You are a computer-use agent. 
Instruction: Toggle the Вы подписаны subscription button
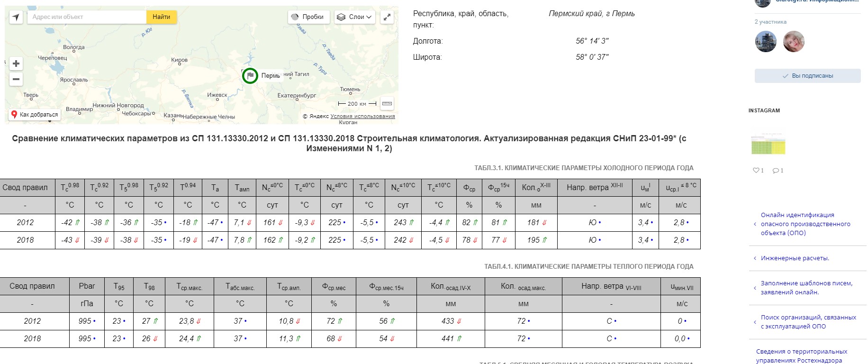(x=807, y=76)
